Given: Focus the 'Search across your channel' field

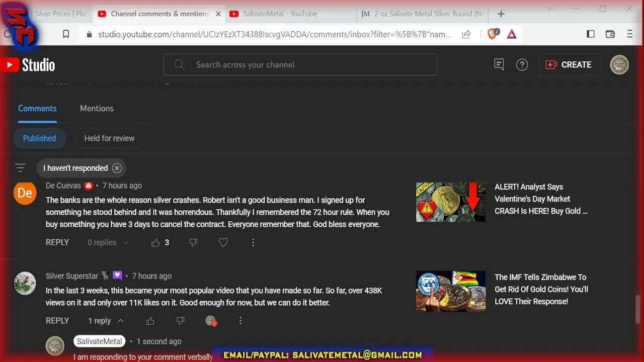Looking at the screenshot, I should click(300, 65).
